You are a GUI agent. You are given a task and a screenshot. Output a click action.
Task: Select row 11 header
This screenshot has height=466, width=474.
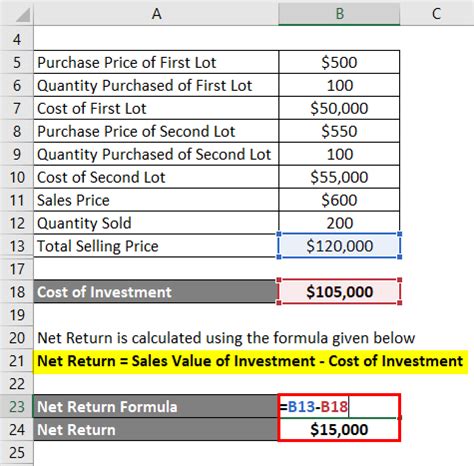pos(17,200)
